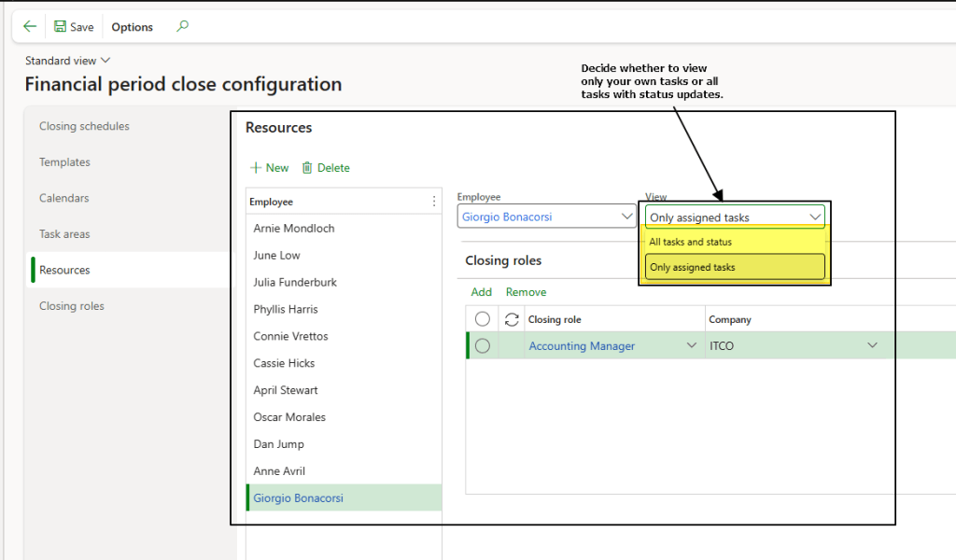Open the Employee dropdown arrow
The width and height of the screenshot is (956, 560).
pos(626,217)
